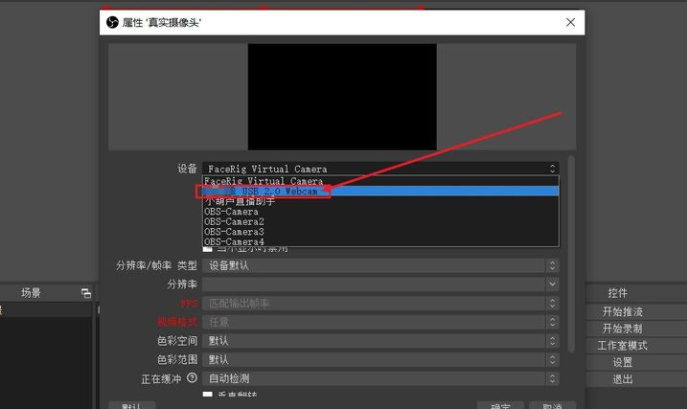Select USB 2.0 Webcam from the device list
Screen dimensions: 687x409
pyautogui.click(x=270, y=191)
